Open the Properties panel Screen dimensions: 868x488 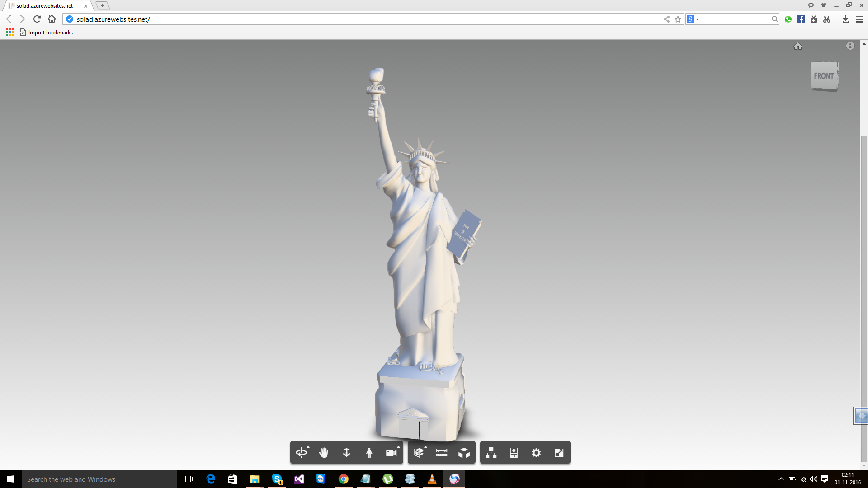(x=514, y=453)
